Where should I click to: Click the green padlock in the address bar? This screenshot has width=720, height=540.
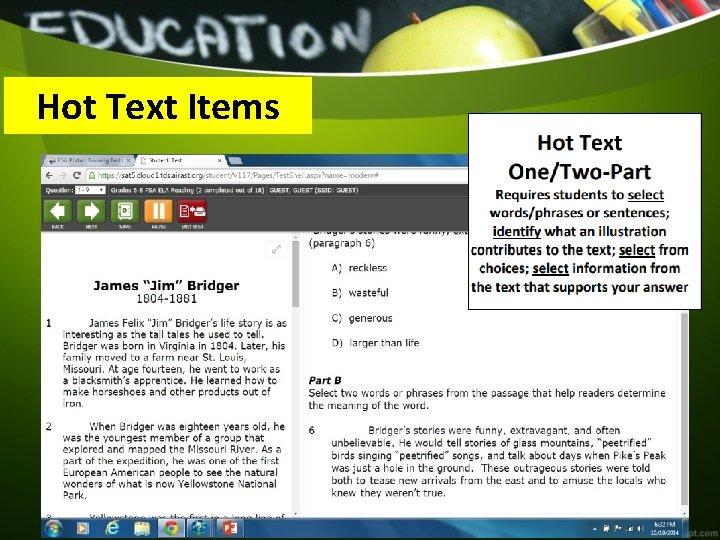coord(91,175)
